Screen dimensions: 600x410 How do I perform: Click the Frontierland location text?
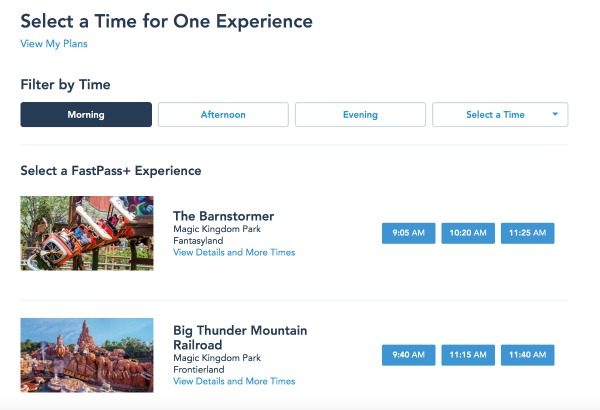pos(199,369)
